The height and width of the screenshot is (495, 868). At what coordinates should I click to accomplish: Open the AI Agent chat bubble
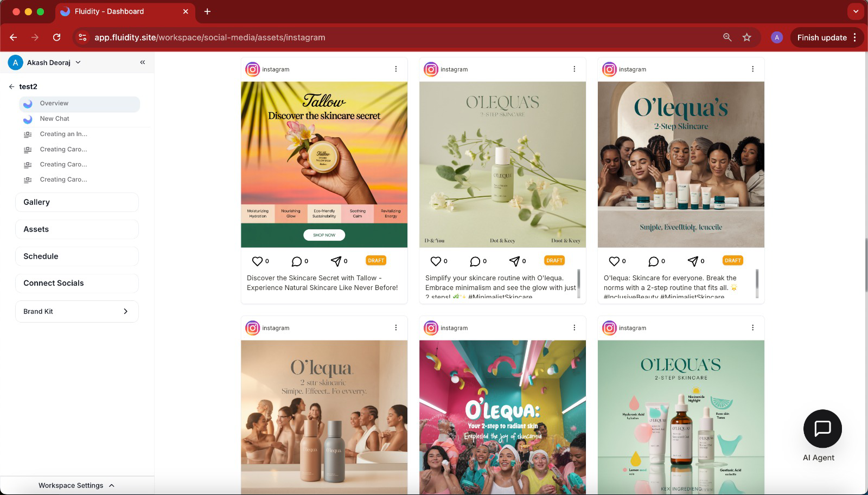coord(822,428)
